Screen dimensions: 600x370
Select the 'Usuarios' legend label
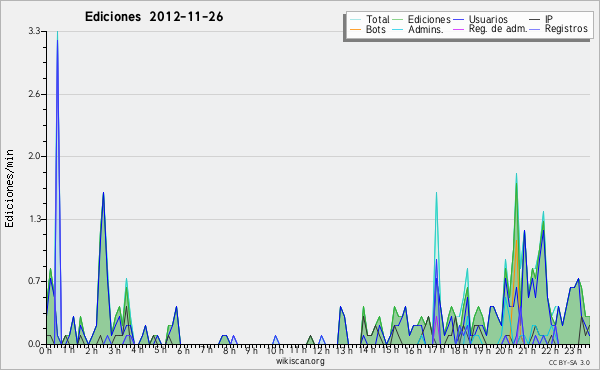pos(488,19)
